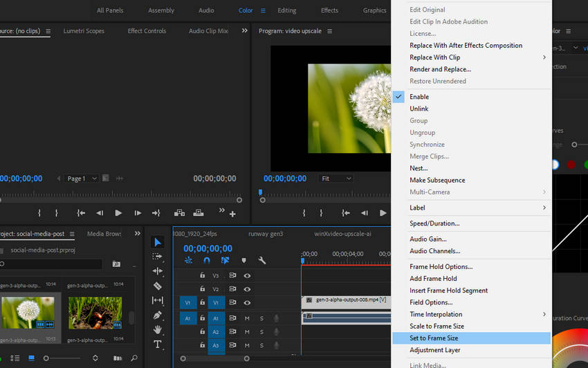Select the Hand tool
The height and width of the screenshot is (368, 588).
[x=158, y=329]
